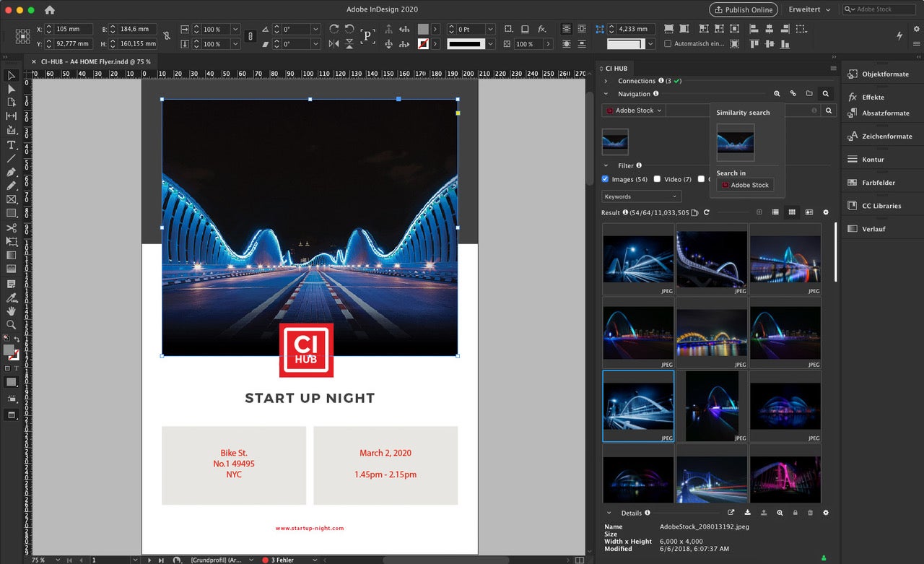Viewport: 924px width, 564px height.
Task: Open the Adobe Stock source dropdown
Action: click(x=634, y=110)
